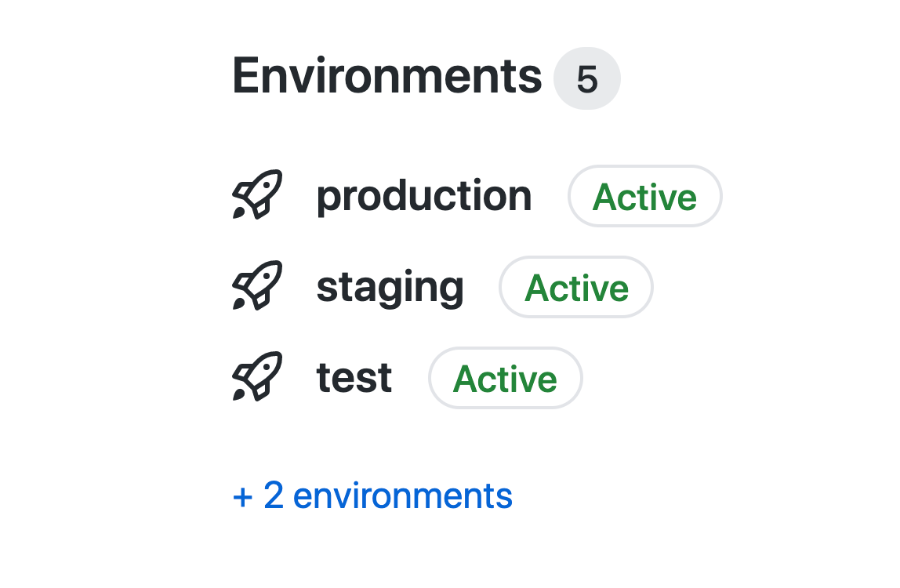Open the Environments section heading
Screen dimensions: 900x588
pos(386,76)
